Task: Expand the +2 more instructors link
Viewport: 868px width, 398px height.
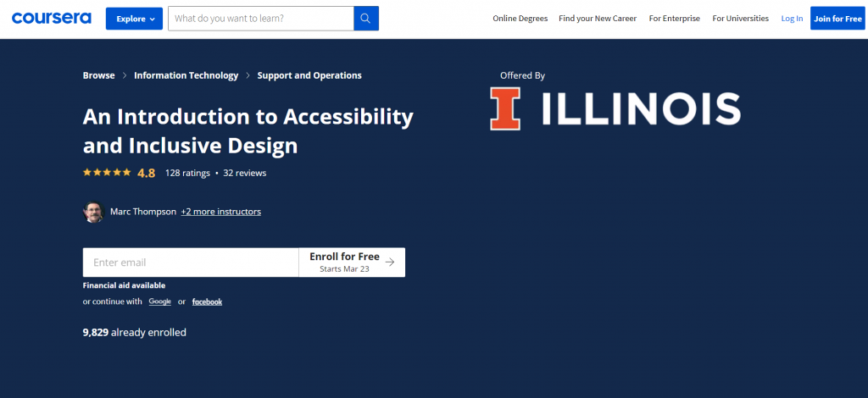Action: click(221, 212)
